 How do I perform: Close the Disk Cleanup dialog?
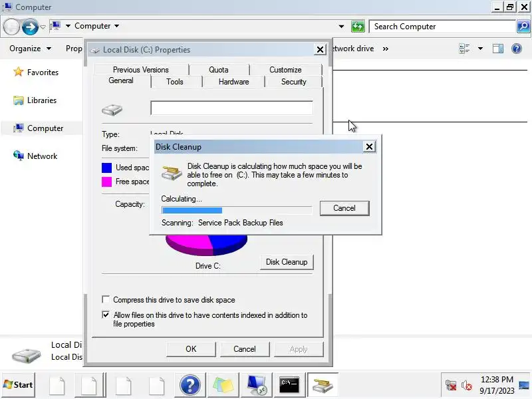(x=369, y=146)
